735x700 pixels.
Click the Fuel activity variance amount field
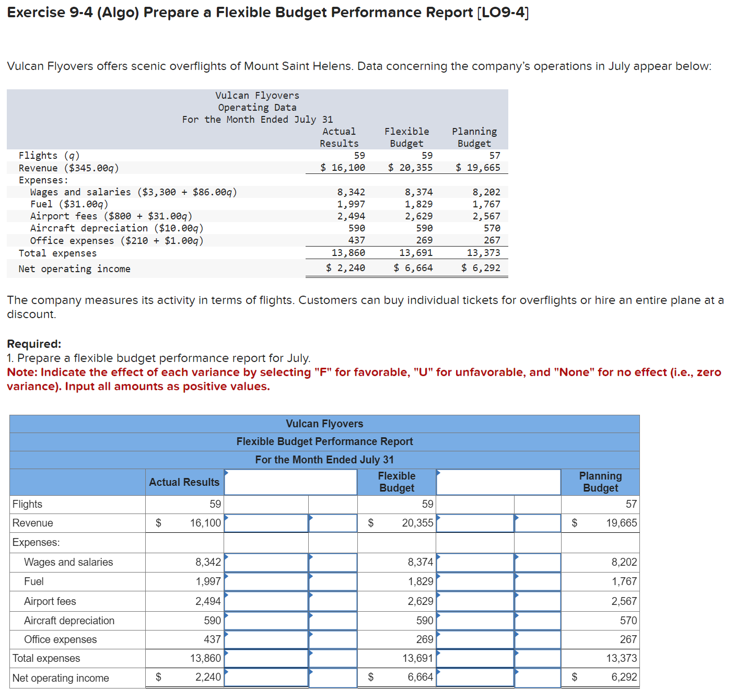click(475, 581)
